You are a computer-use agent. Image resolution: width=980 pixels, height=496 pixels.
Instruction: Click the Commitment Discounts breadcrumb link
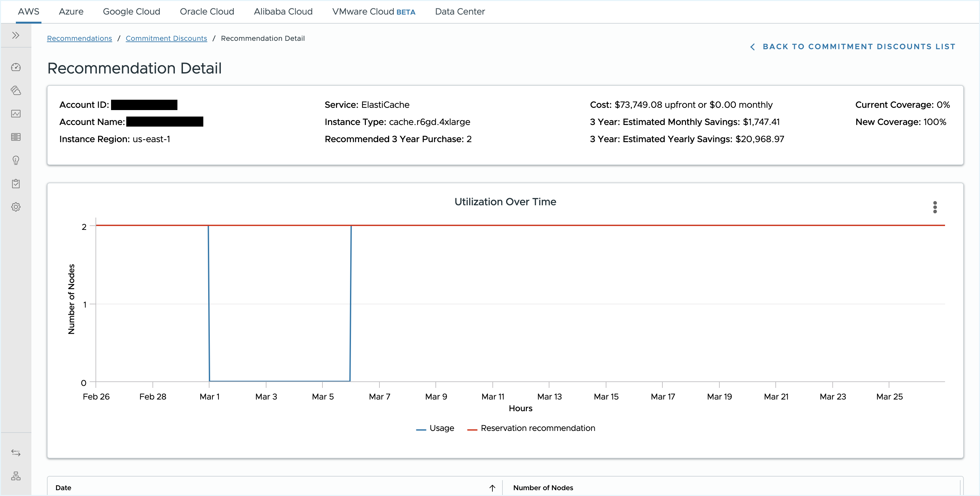(x=166, y=39)
